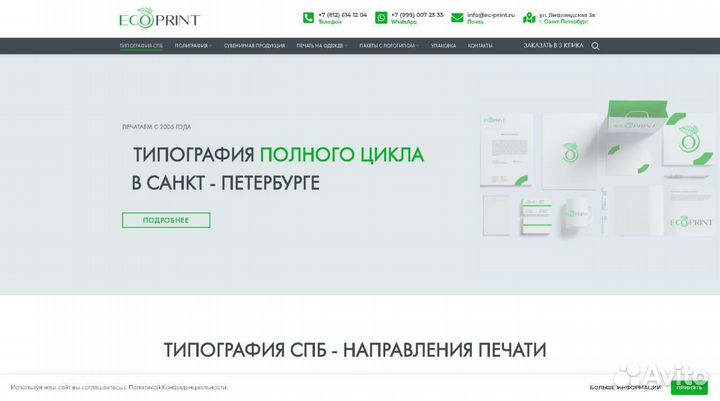This screenshot has width=720, height=401.
Task: Select the Типография-СПБ menu item
Action: coord(141,46)
